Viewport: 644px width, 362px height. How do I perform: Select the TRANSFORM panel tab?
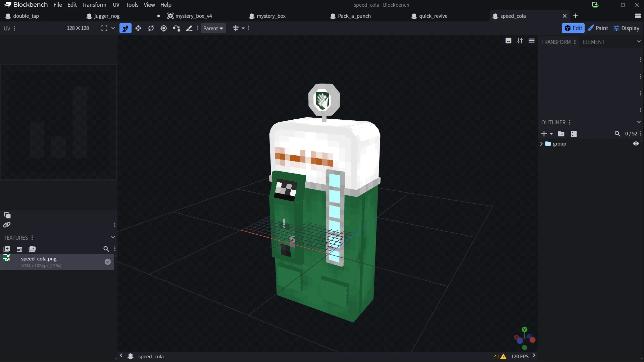point(556,42)
